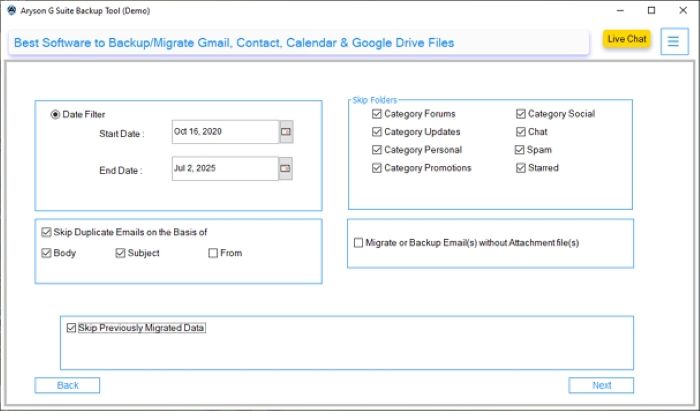Image resolution: width=700 pixels, height=411 pixels.
Task: Toggle the Starred skip folder checkbox
Action: click(x=521, y=168)
